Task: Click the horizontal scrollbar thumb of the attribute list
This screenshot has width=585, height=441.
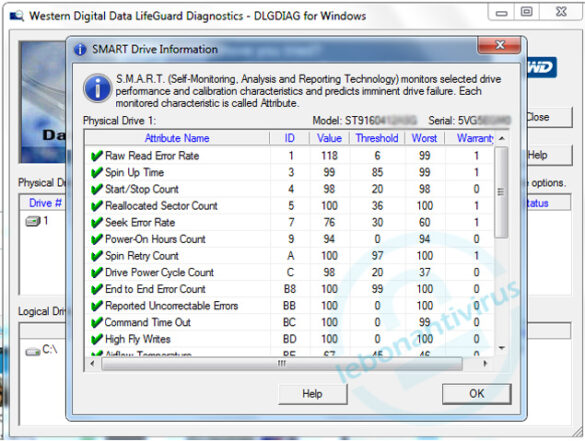Action: pos(282,363)
